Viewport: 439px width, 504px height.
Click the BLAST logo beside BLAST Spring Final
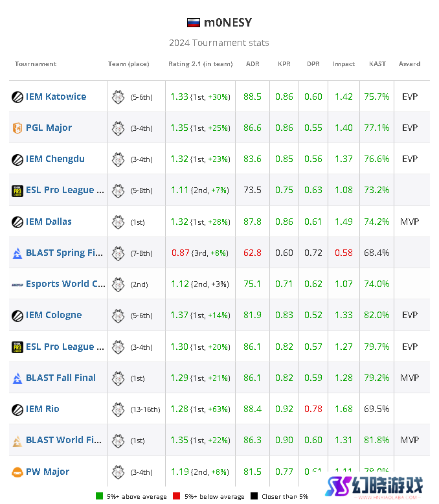(x=17, y=253)
